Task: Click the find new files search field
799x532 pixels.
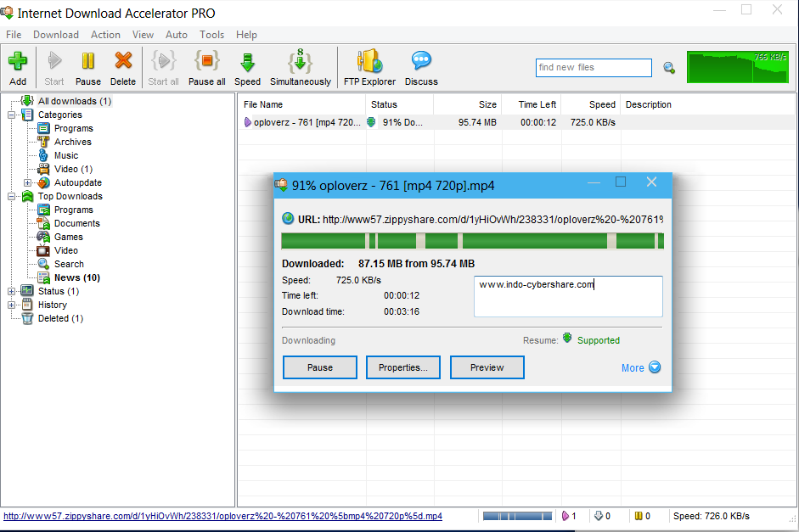Action: pyautogui.click(x=594, y=68)
